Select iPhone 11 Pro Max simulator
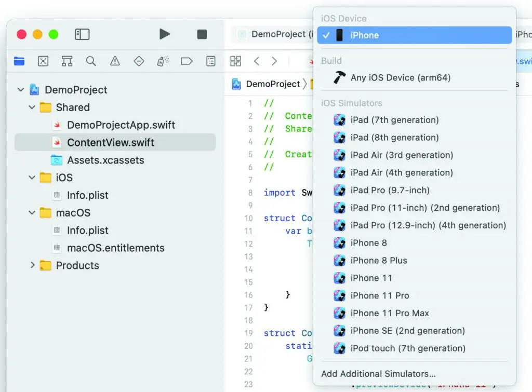Image resolution: width=532 pixels, height=392 pixels. click(x=390, y=313)
